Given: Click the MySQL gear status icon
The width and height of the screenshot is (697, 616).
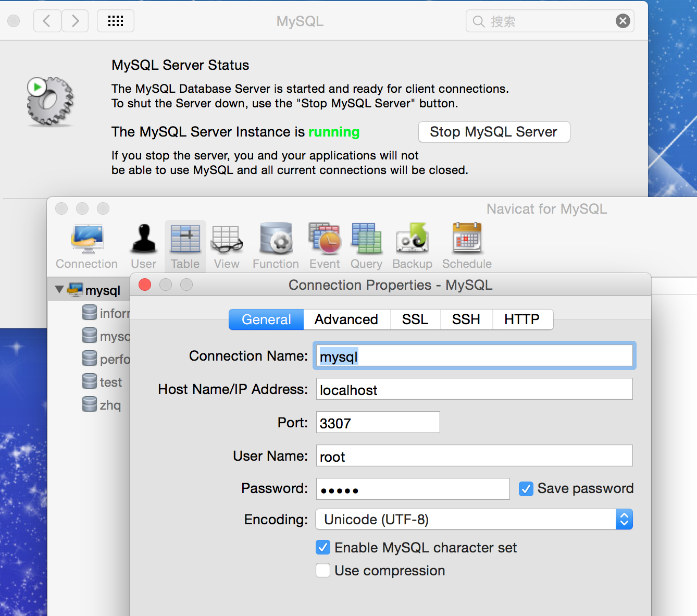Looking at the screenshot, I should 50,102.
